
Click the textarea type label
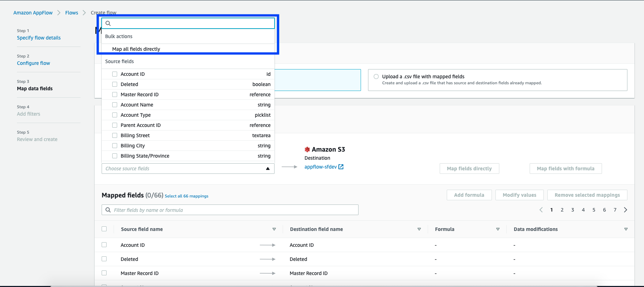[261, 135]
